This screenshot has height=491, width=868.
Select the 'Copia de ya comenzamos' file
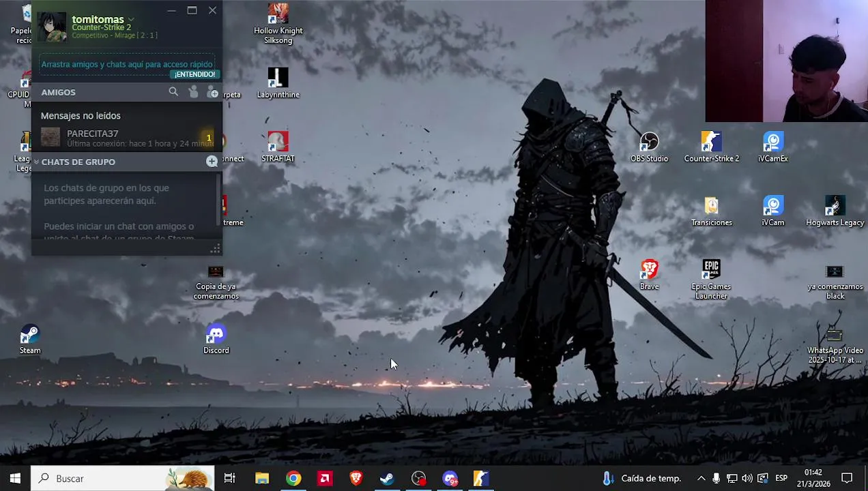(216, 282)
